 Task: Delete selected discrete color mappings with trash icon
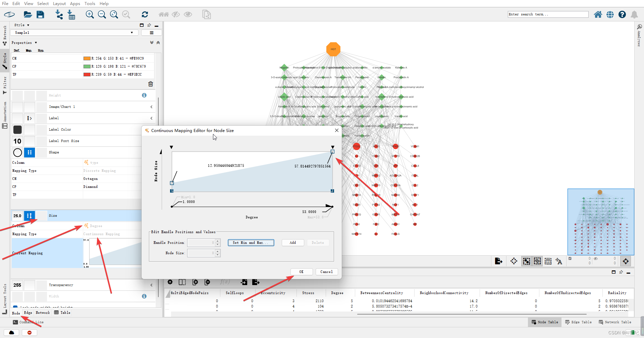click(151, 84)
